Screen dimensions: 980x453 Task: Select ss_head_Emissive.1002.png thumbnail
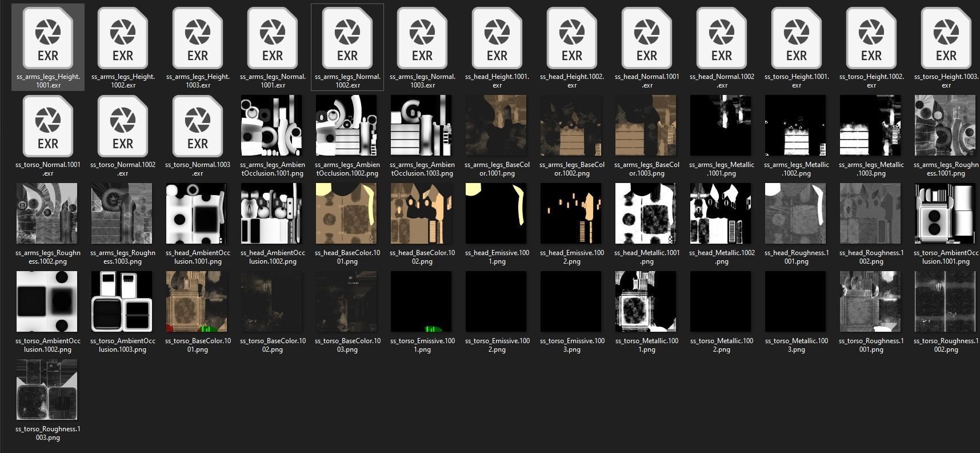tap(571, 213)
